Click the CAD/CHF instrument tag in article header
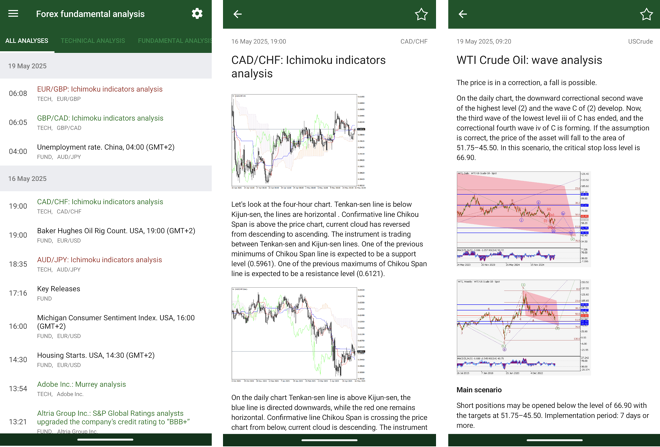The image size is (660, 447). 414,41
